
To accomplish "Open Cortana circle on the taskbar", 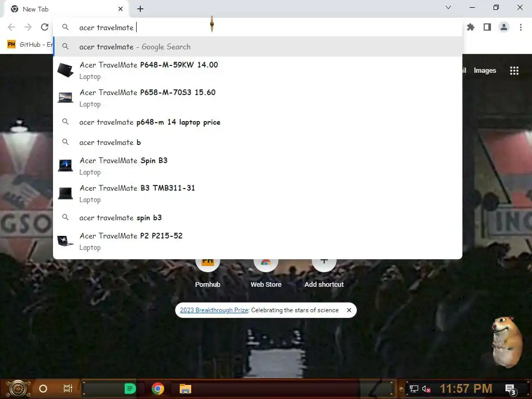I will 43,389.
